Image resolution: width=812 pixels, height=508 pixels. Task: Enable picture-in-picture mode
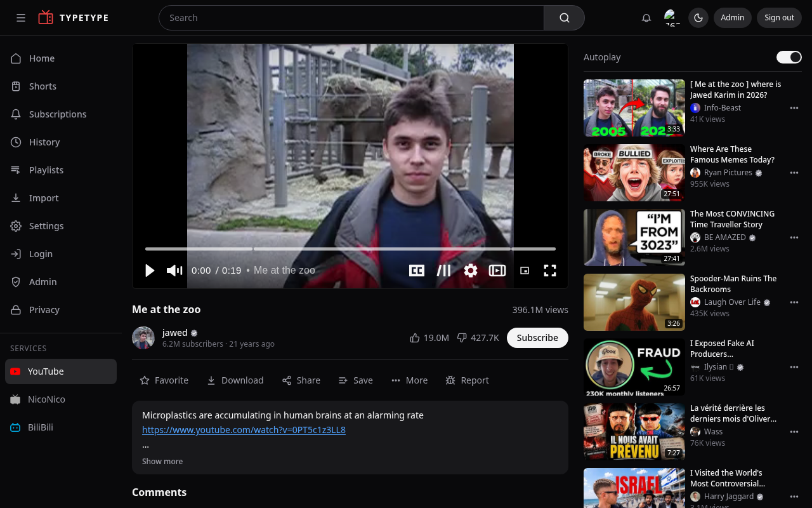pos(525,271)
